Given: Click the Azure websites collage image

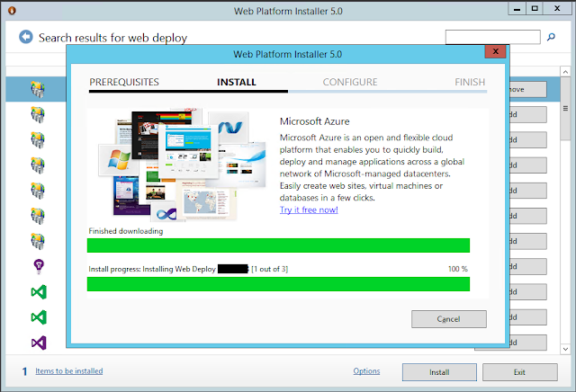Looking at the screenshot, I should pos(182,165).
